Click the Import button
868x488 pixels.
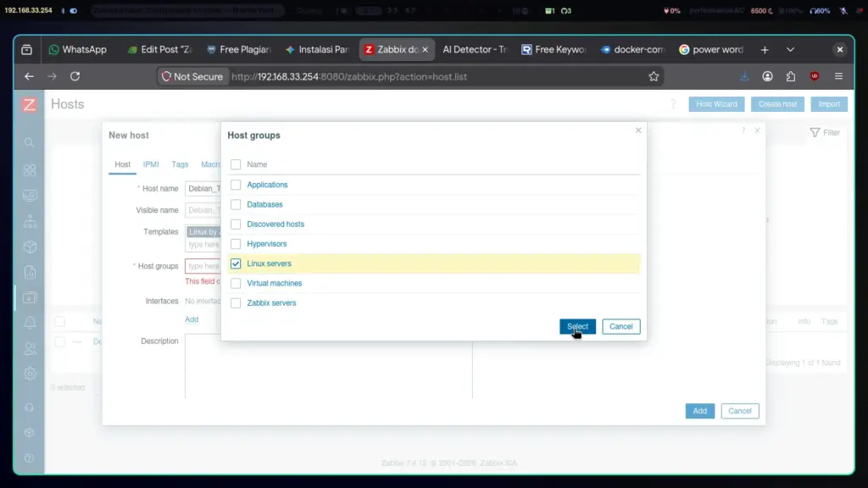click(x=829, y=104)
